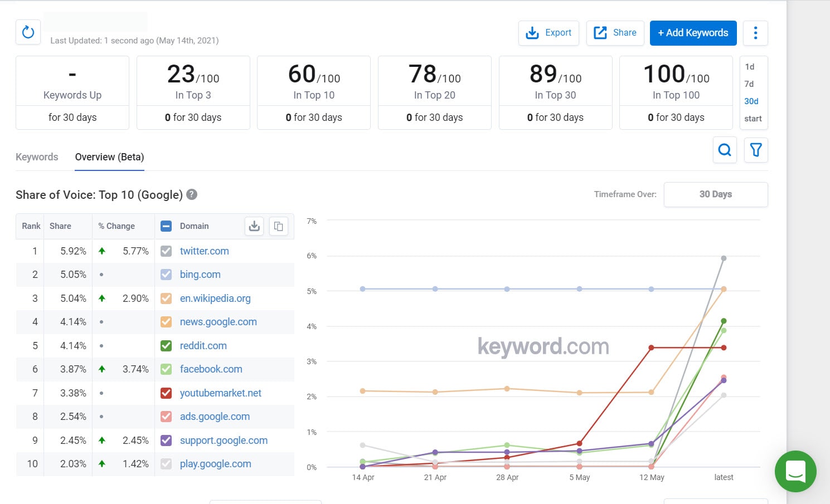Select the start timeframe option
This screenshot has width=830, height=504.
pyautogui.click(x=753, y=118)
